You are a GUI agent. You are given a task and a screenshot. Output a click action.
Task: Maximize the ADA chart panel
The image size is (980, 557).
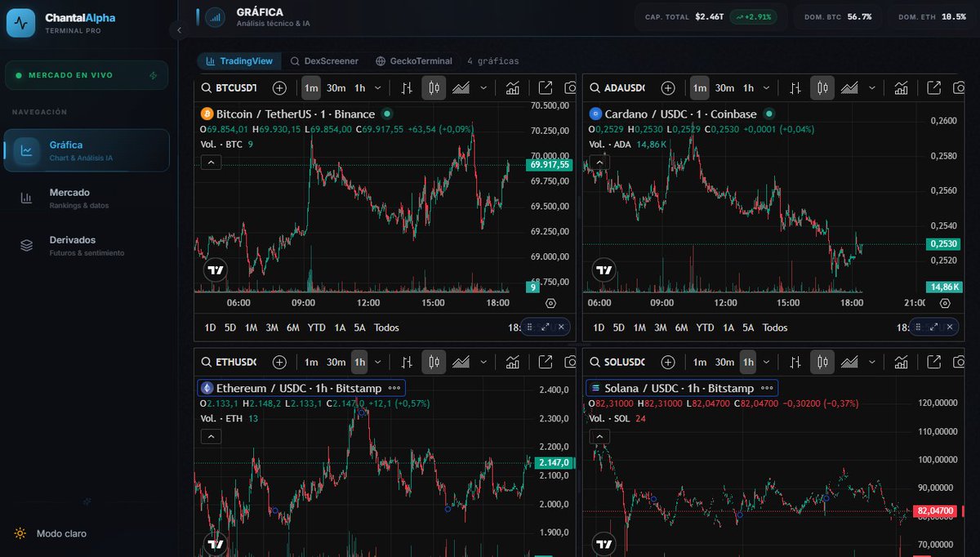click(x=934, y=327)
